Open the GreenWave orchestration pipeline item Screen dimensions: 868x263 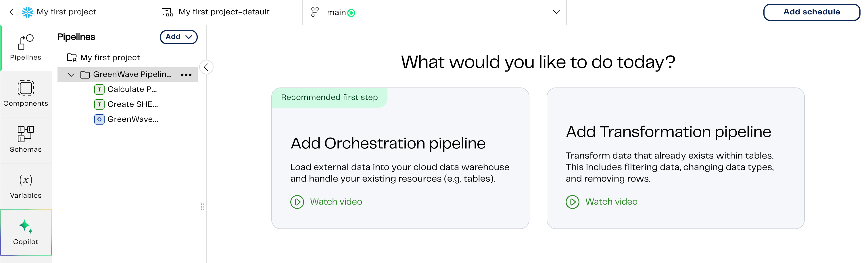tap(132, 119)
